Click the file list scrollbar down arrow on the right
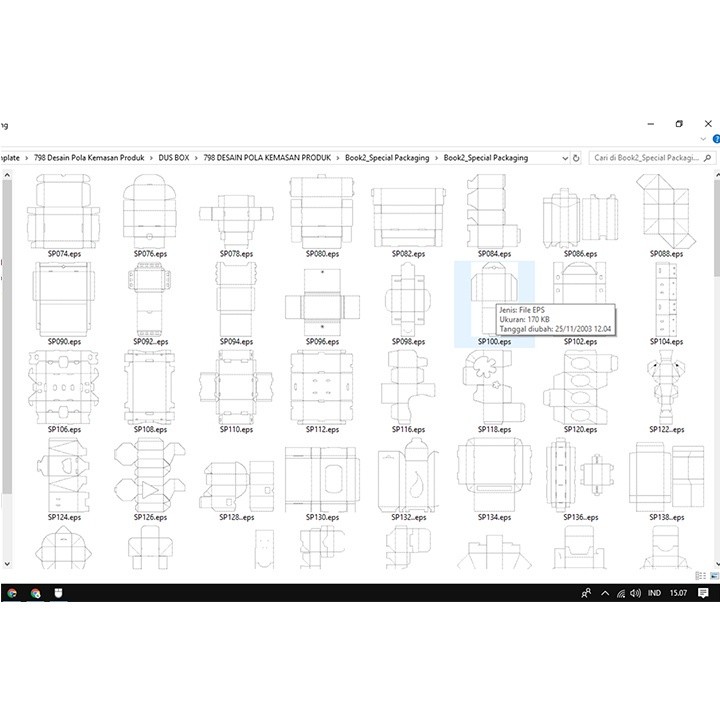Viewport: 720px width, 720px height. (x=717, y=564)
